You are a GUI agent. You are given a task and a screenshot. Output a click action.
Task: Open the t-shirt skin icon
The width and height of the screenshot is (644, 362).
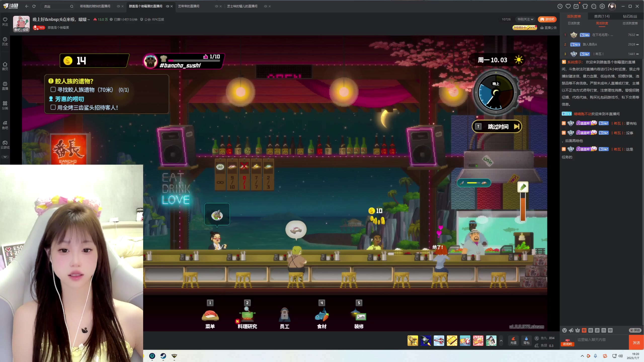pos(585,6)
